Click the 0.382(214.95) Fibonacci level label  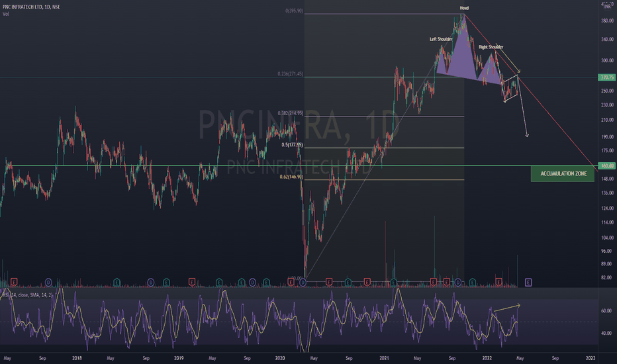291,113
